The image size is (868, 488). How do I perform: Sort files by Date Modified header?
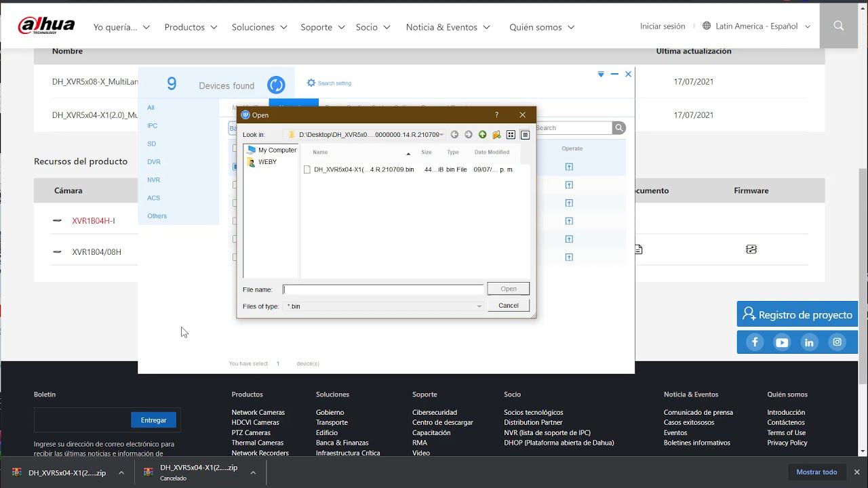pyautogui.click(x=492, y=152)
